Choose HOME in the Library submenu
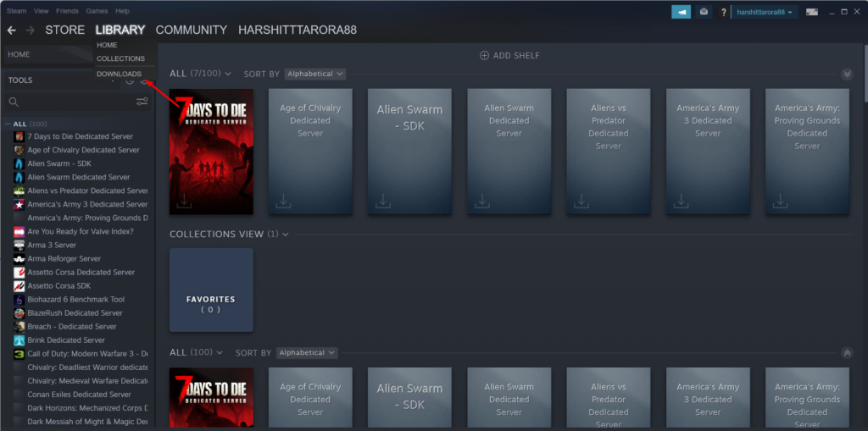The height and width of the screenshot is (431, 868). [107, 45]
